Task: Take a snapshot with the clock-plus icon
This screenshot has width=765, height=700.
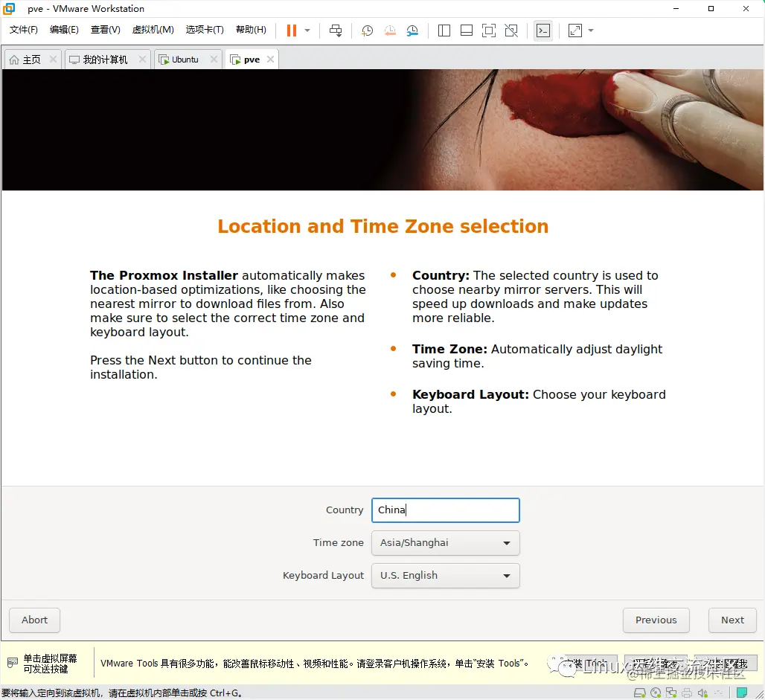Action: coord(367,30)
